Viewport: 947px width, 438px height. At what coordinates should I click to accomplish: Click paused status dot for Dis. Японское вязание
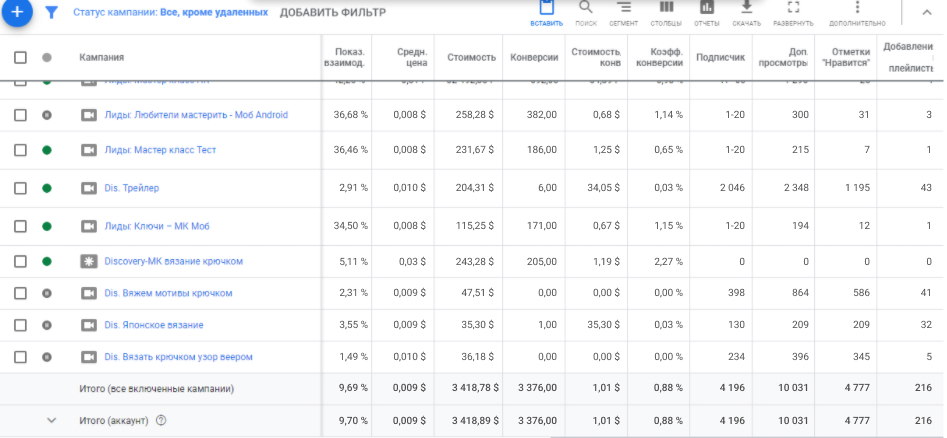[47, 325]
